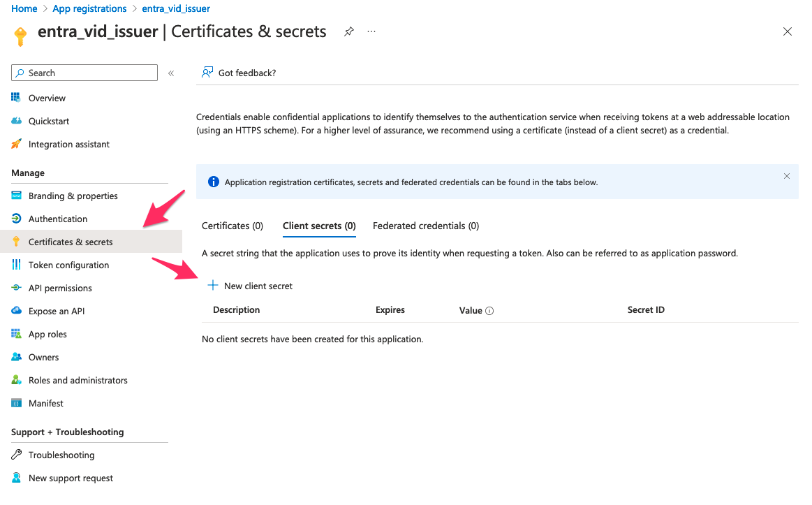812x505 pixels.
Task: Open Token configuration settings
Action: 68,265
